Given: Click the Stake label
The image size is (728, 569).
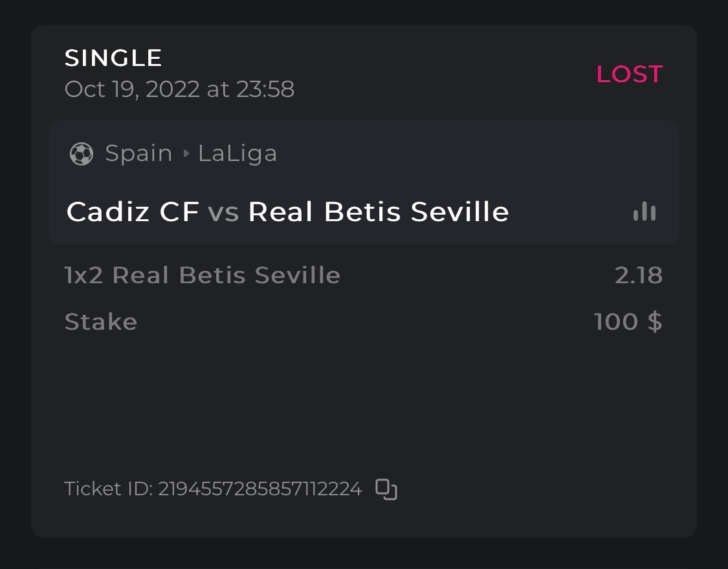Looking at the screenshot, I should (x=101, y=322).
